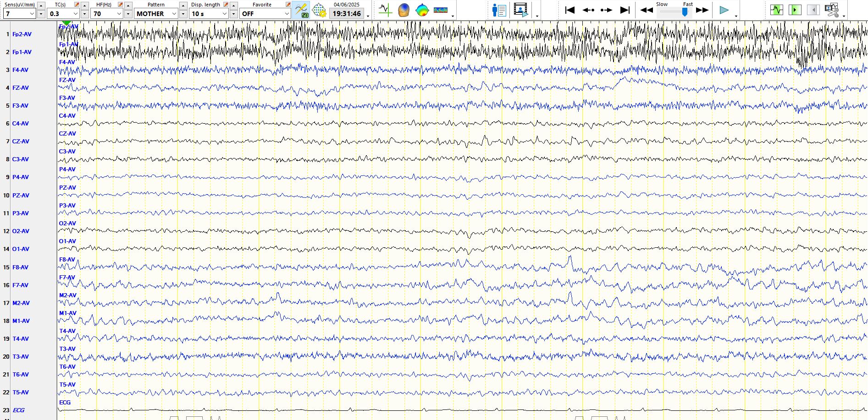Click the green triangle marker above Fp2-AV trace
Screen dimensions: 868x420
pyautogui.click(x=66, y=23)
